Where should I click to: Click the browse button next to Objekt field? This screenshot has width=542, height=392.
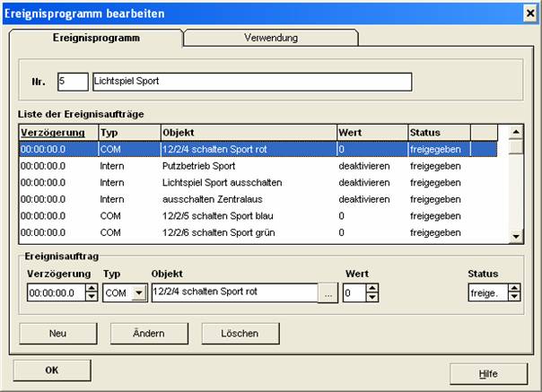329,292
